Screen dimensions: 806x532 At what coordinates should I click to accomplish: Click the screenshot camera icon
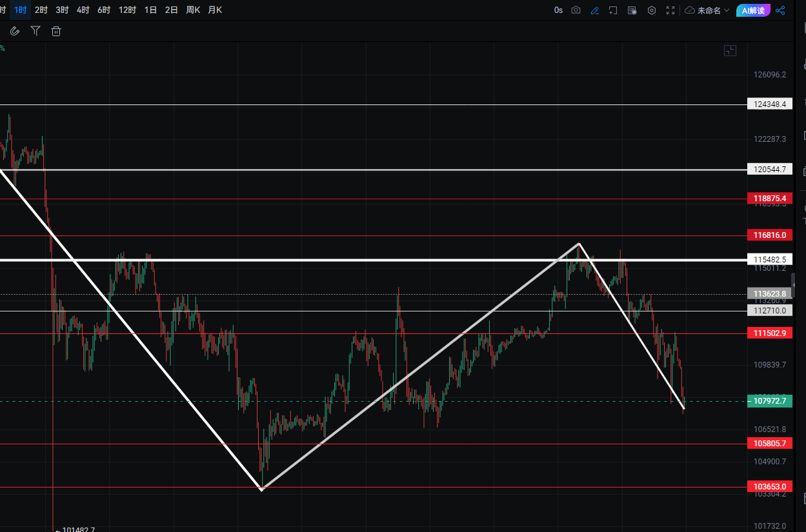tap(576, 10)
